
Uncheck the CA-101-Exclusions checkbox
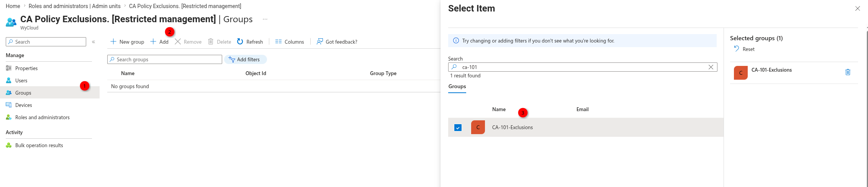[x=458, y=128]
